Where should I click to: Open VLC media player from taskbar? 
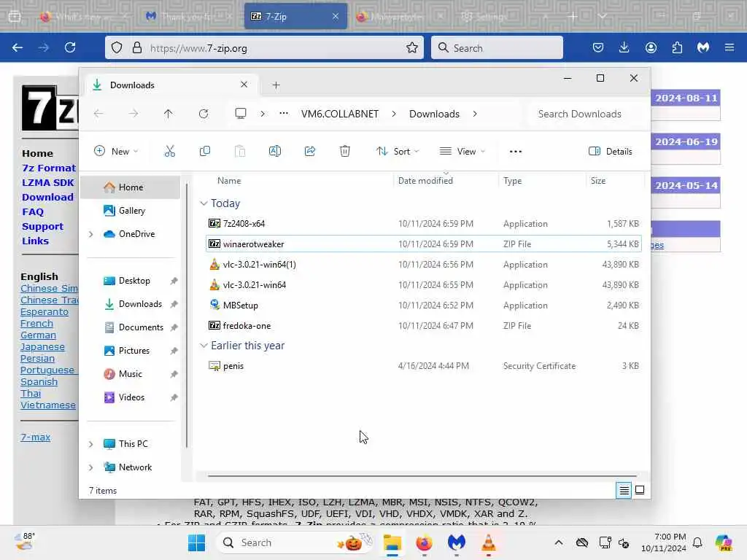[488, 542]
